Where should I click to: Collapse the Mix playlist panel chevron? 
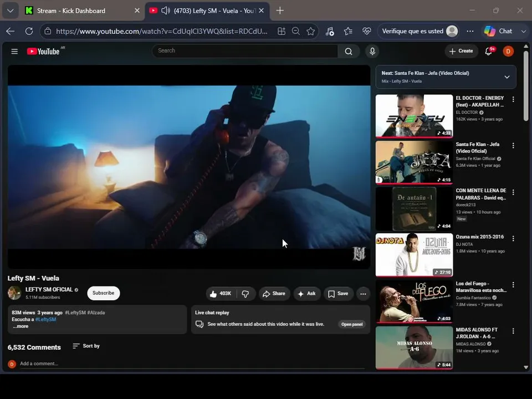(507, 77)
